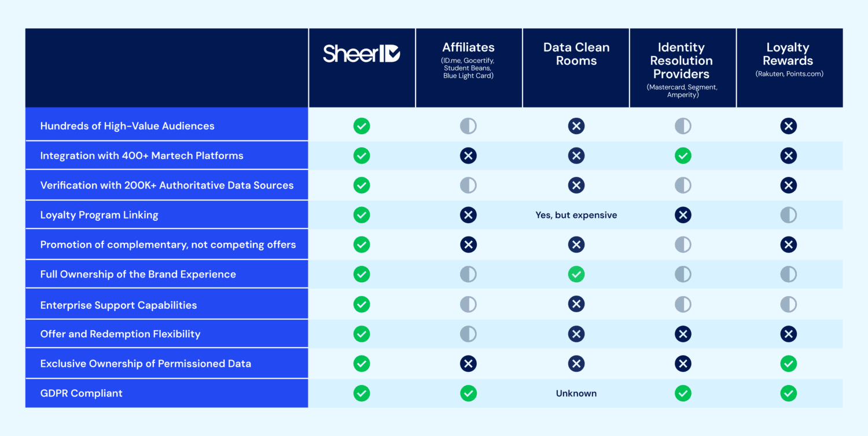The width and height of the screenshot is (868, 436).
Task: Select the Data Clean Rooms column header
Action: point(576,54)
